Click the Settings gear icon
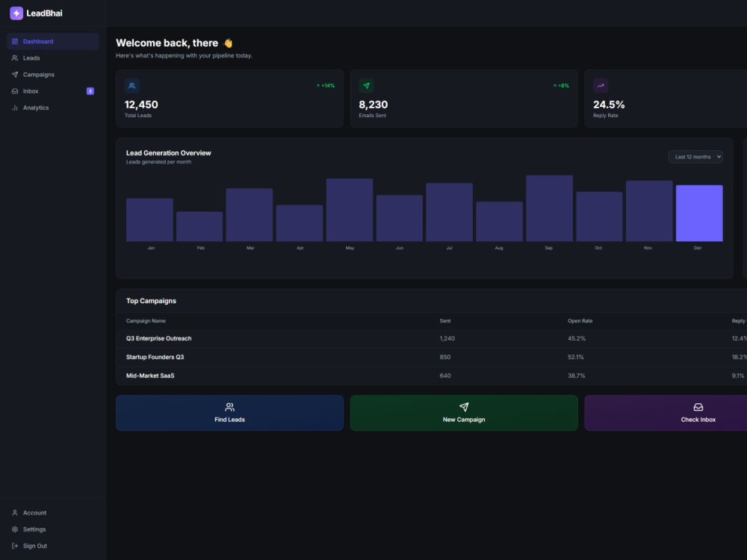 (15, 529)
